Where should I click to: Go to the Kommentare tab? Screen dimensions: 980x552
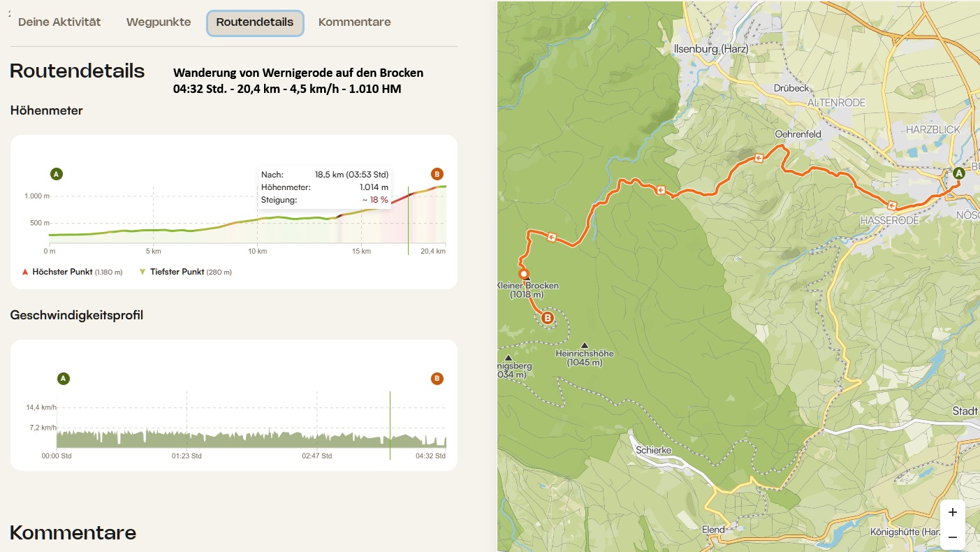354,22
